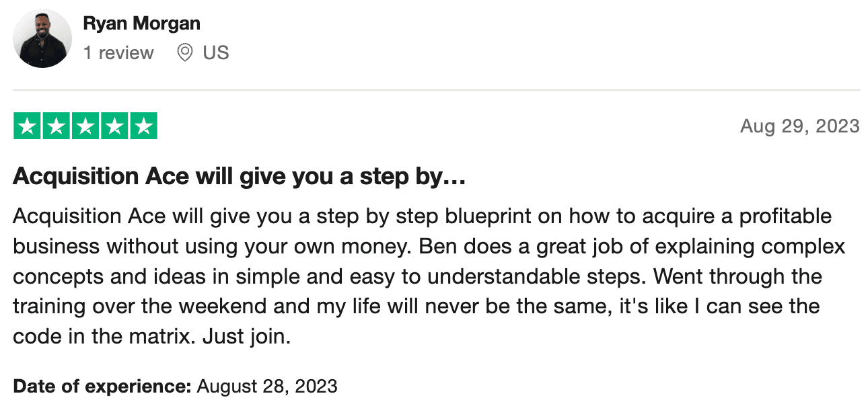Click the name "Ben" in review text
This screenshot has width=868, height=402.
tap(435, 246)
